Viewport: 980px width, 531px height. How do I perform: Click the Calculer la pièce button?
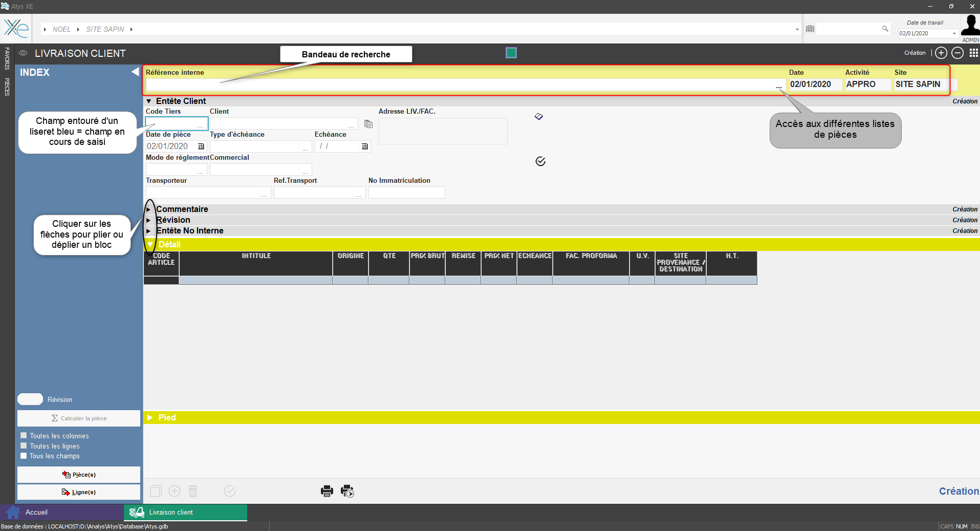(79, 418)
